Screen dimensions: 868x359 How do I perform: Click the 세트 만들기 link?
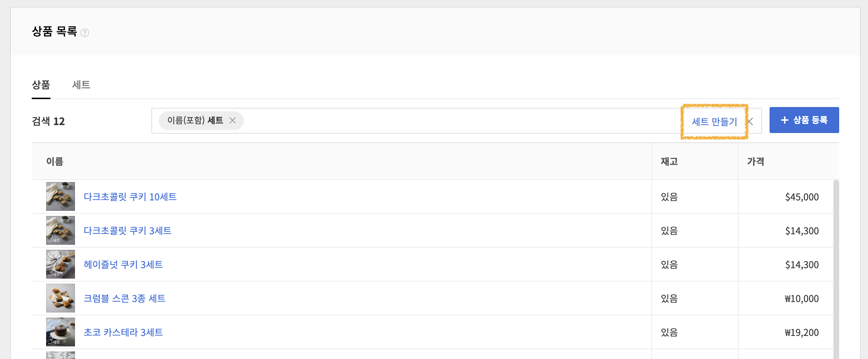click(x=714, y=121)
